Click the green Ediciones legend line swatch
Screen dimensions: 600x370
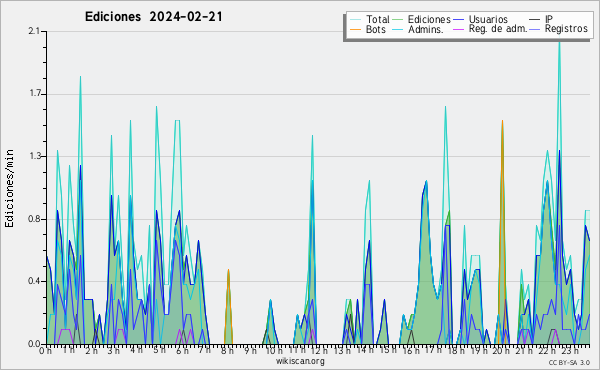tap(398, 20)
